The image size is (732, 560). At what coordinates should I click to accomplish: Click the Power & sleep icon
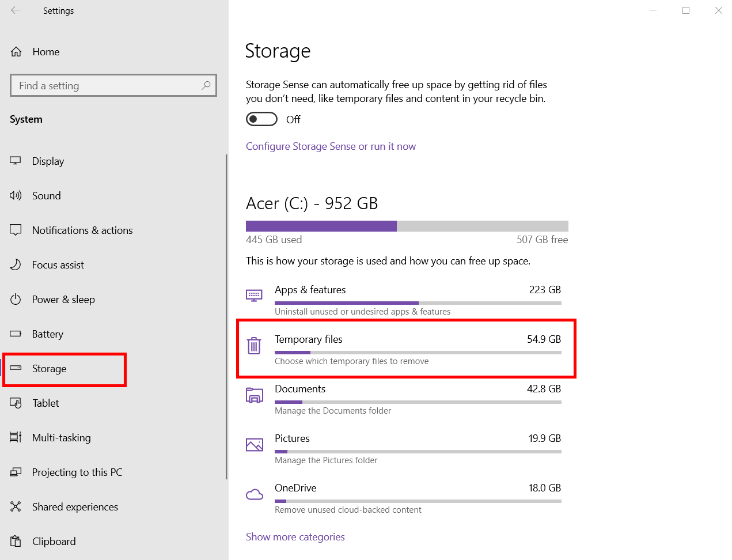coord(16,299)
